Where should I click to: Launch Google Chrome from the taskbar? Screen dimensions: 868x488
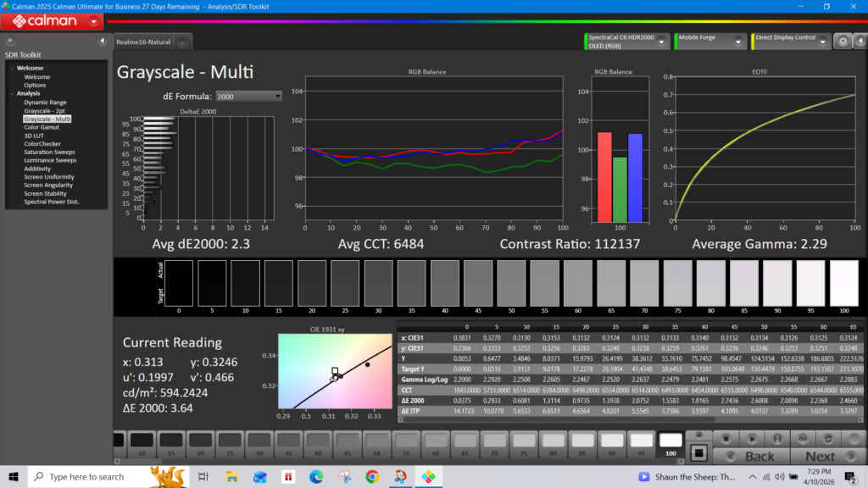[371, 477]
